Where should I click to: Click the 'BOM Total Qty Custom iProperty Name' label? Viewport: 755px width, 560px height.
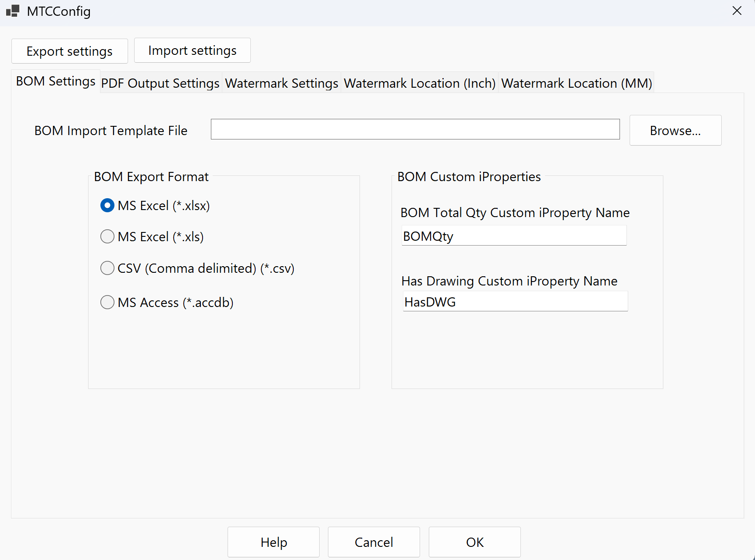click(x=515, y=213)
